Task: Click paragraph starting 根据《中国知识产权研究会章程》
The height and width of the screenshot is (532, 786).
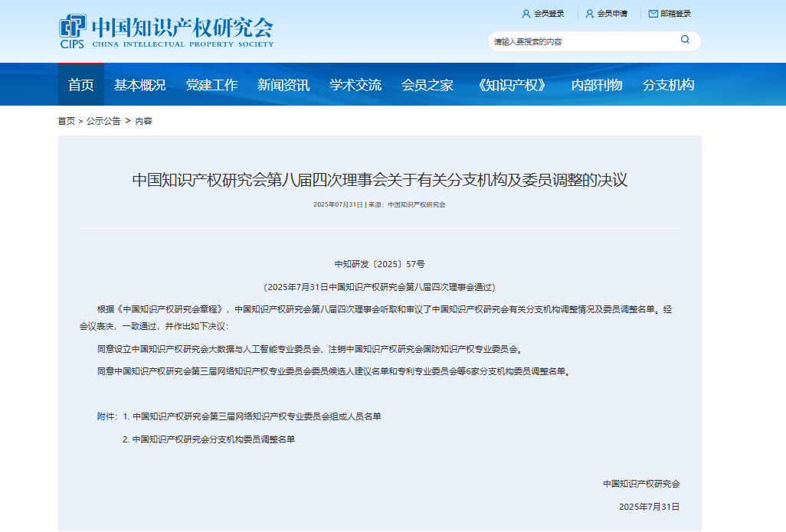Action: (x=375, y=318)
